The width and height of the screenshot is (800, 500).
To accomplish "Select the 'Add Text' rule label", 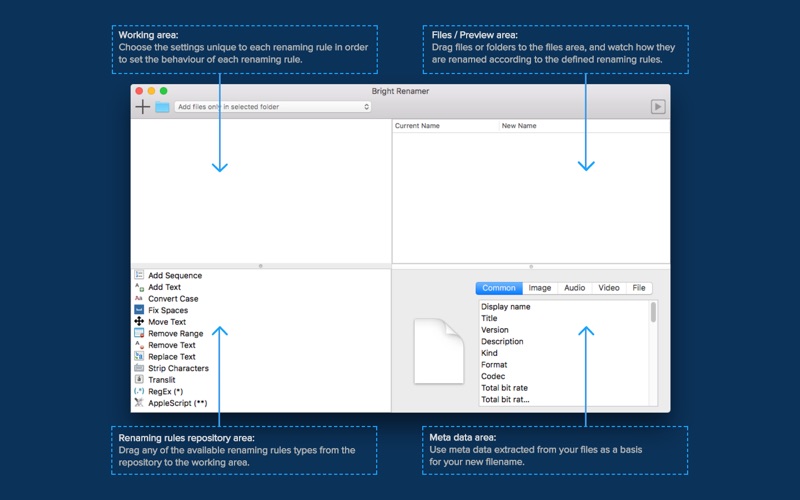I will click(164, 287).
